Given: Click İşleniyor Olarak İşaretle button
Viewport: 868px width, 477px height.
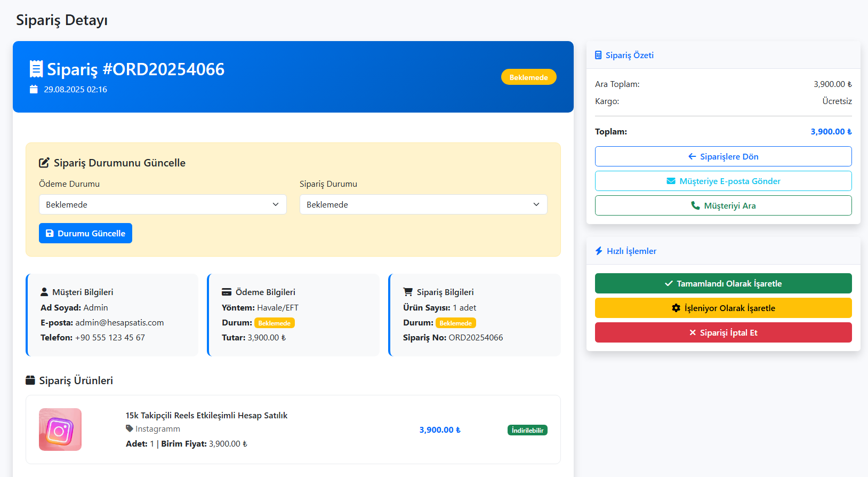Looking at the screenshot, I should (723, 308).
